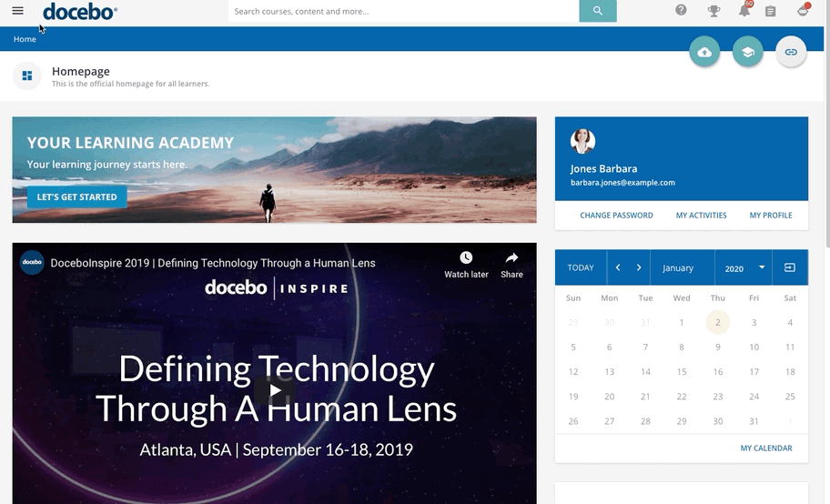The image size is (830, 504).
Task: Click Jones Barbara profile avatar
Action: pos(582,141)
